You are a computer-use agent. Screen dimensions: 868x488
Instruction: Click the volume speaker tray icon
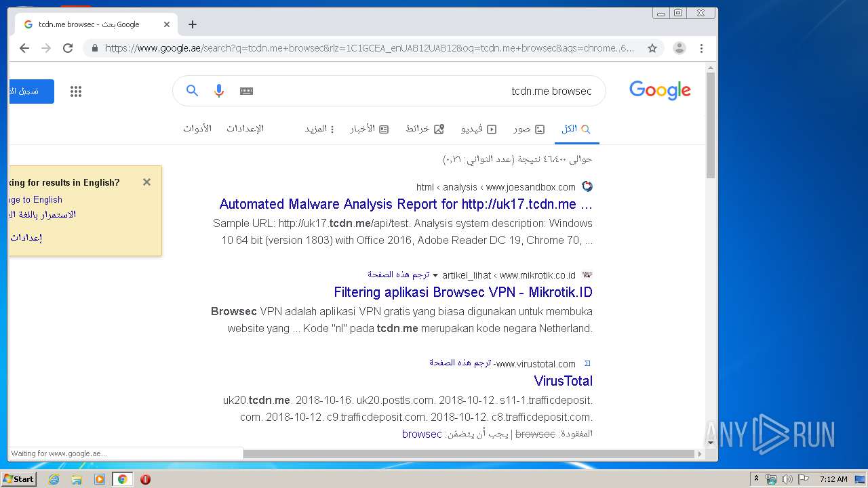coord(787,479)
